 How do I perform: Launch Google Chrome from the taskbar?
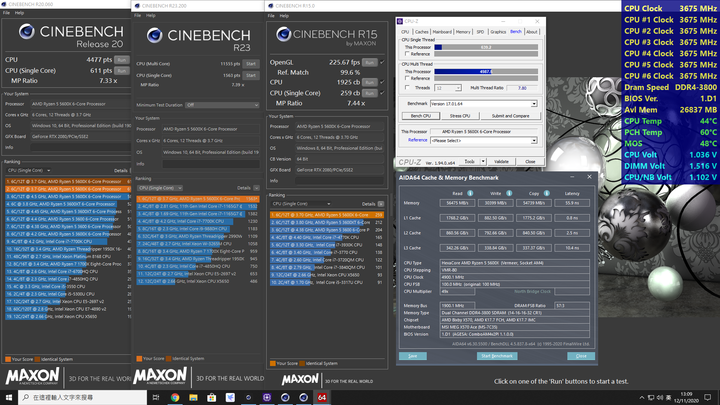pyautogui.click(x=175, y=397)
